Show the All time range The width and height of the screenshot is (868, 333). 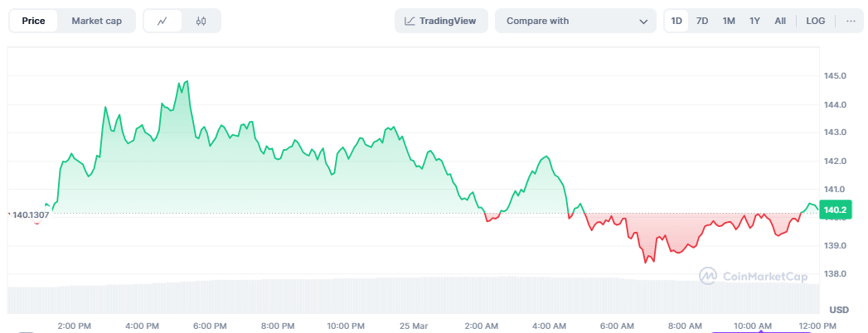pyautogui.click(x=780, y=21)
